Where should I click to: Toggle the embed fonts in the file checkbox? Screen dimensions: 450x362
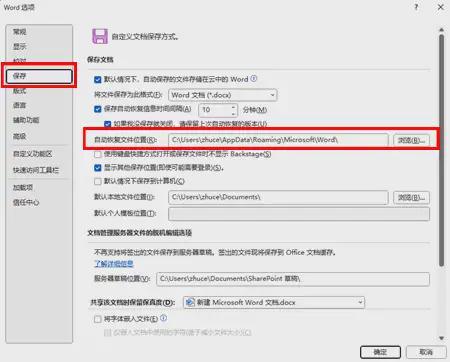pyautogui.click(x=98, y=319)
